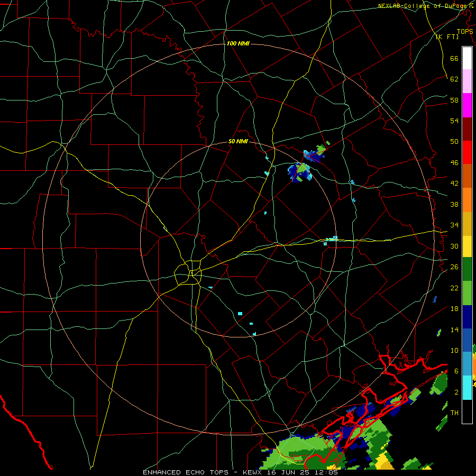Click the legend value "38"
Image resolution: width=476 pixels, height=476 pixels.
point(454,204)
